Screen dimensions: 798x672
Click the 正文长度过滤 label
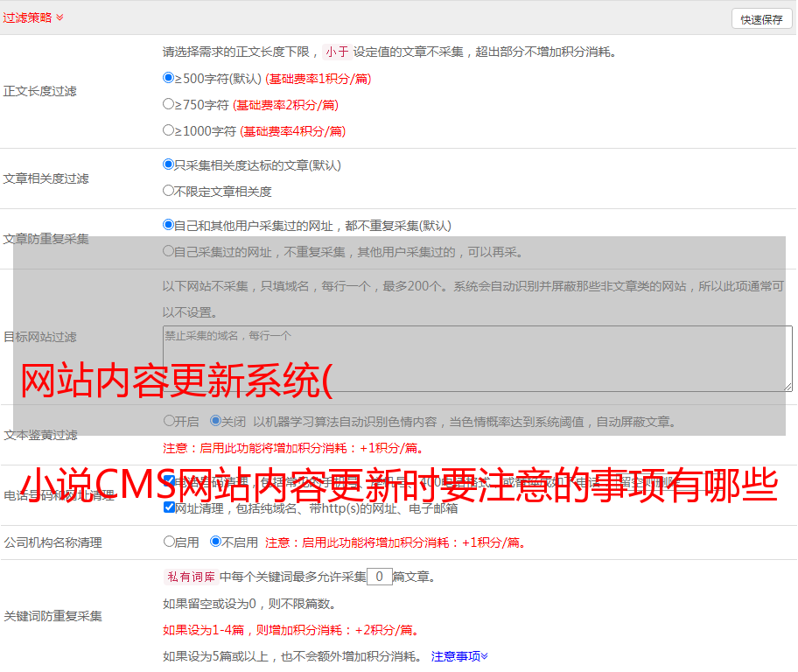39,91
